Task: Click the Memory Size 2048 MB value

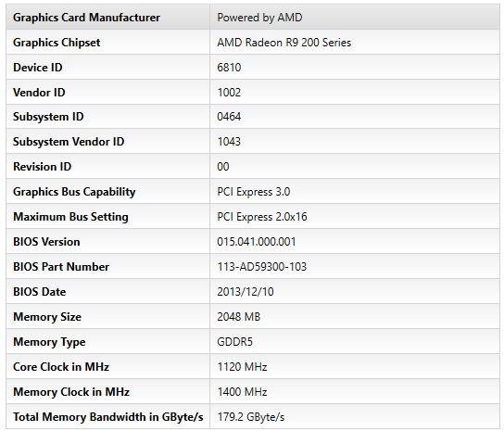Action: coord(238,317)
